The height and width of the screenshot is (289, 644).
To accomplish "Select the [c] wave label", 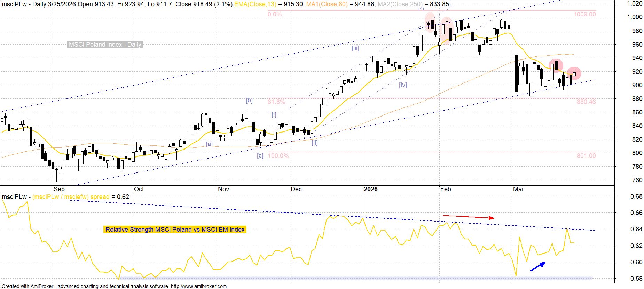I will tap(260, 155).
